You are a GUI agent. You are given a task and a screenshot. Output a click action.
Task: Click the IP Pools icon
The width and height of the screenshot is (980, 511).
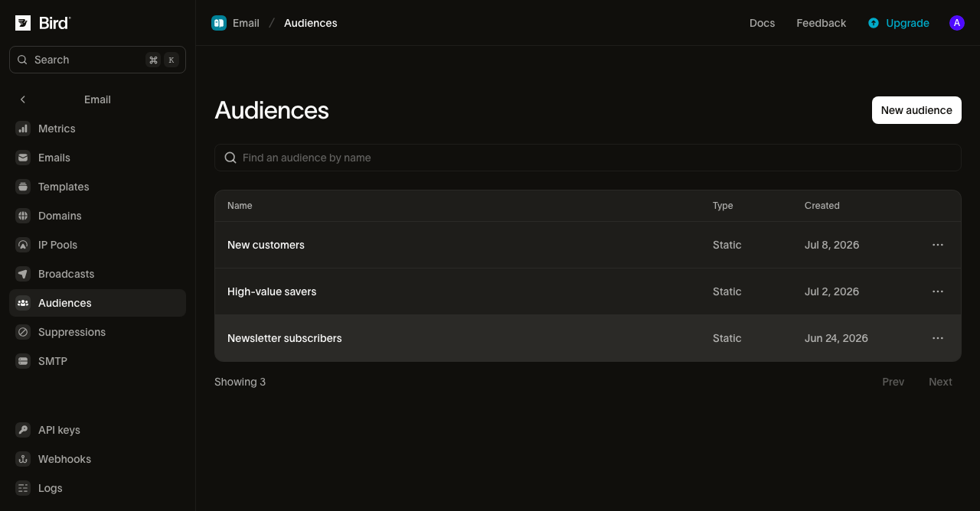coord(23,245)
